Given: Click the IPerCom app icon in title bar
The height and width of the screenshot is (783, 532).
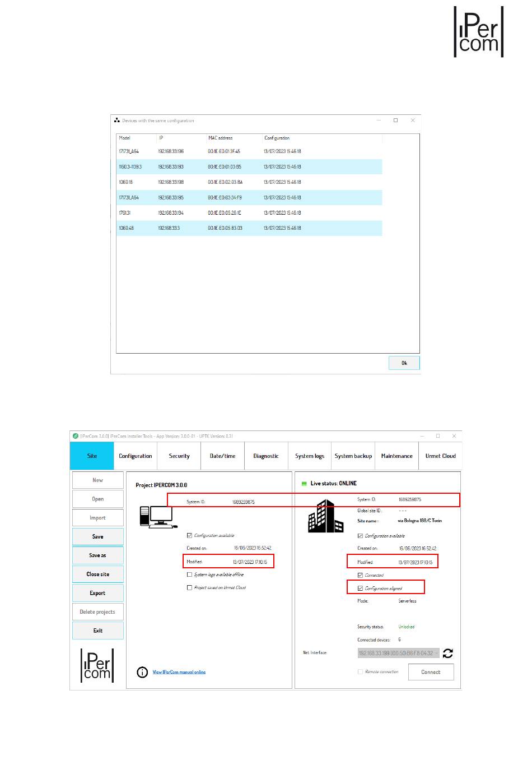Looking at the screenshot, I should pyautogui.click(x=76, y=436).
